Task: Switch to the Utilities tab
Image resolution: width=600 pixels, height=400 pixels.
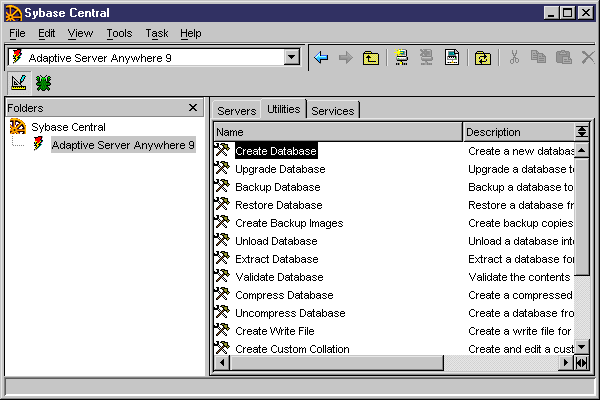Action: pos(284,109)
